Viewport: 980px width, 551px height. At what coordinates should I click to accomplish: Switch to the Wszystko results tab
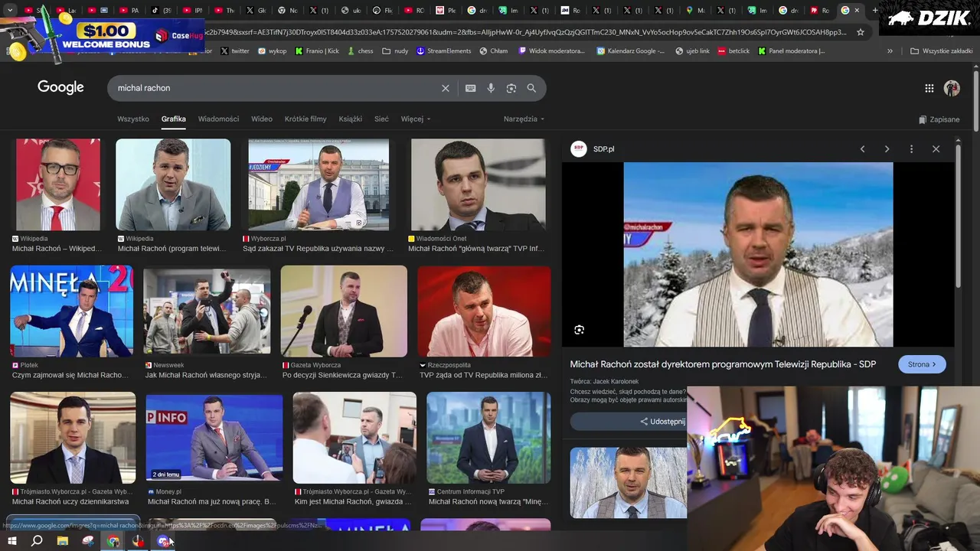[133, 119]
